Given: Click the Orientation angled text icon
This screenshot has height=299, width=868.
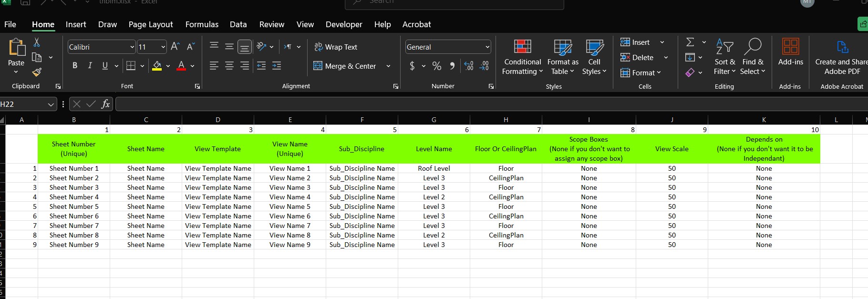Looking at the screenshot, I should (x=261, y=47).
